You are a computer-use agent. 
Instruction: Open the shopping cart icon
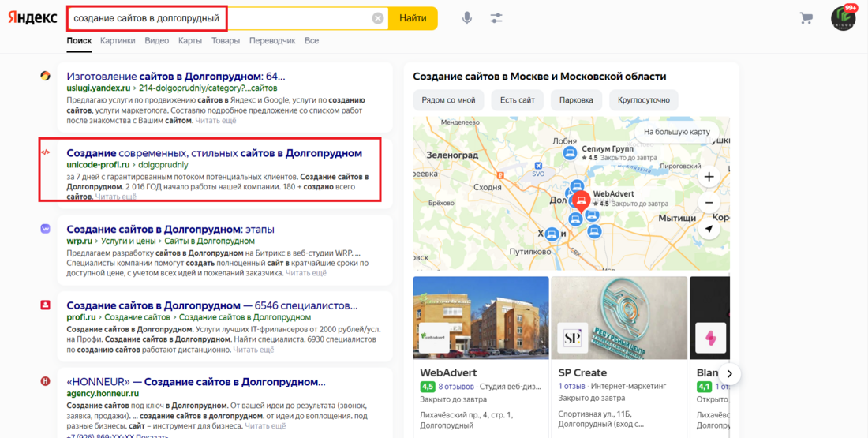tap(806, 18)
